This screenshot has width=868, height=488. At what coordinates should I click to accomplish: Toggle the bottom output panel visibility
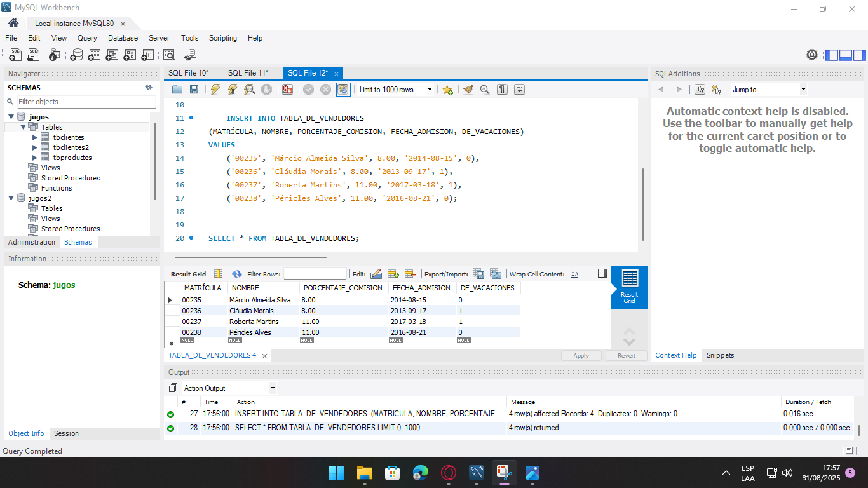pyautogui.click(x=845, y=55)
